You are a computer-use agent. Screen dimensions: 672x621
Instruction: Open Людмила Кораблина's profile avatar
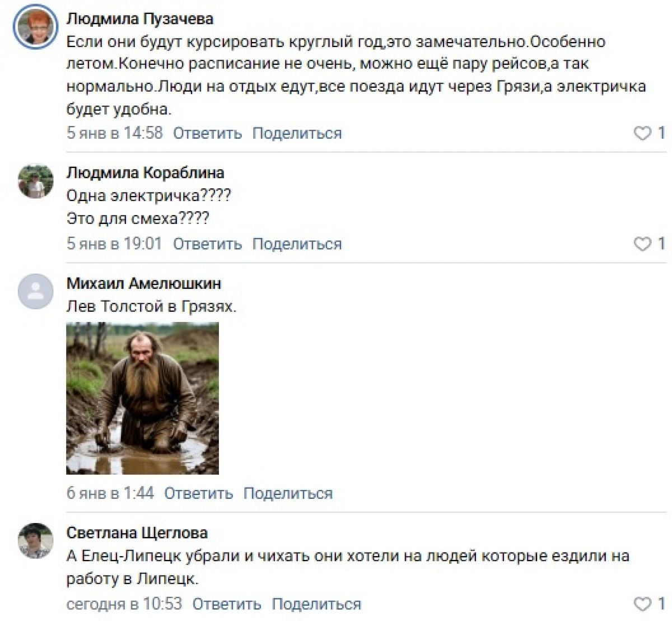[x=36, y=181]
